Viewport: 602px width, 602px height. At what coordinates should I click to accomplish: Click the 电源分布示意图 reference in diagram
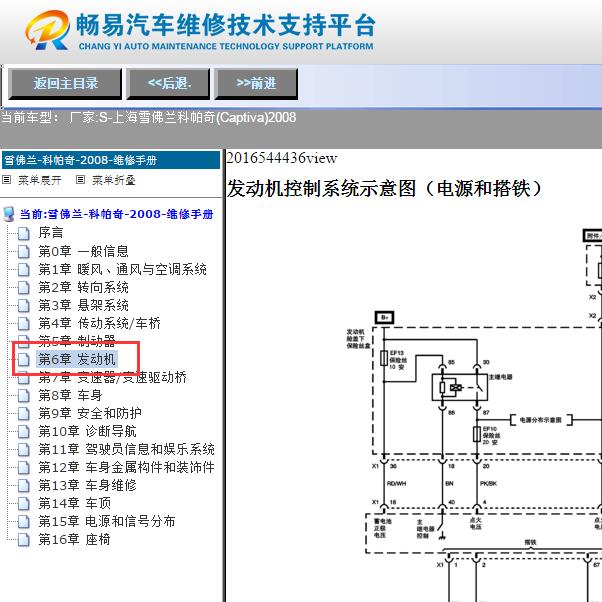click(x=541, y=420)
